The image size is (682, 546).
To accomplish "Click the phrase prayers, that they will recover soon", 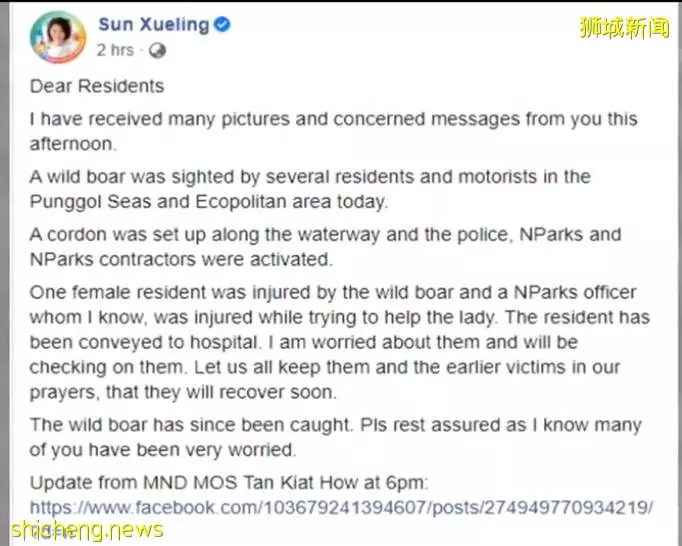I will pos(183,392).
